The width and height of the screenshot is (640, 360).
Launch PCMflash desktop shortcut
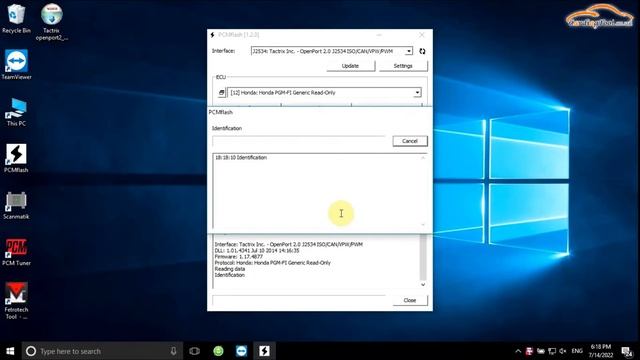[16, 158]
